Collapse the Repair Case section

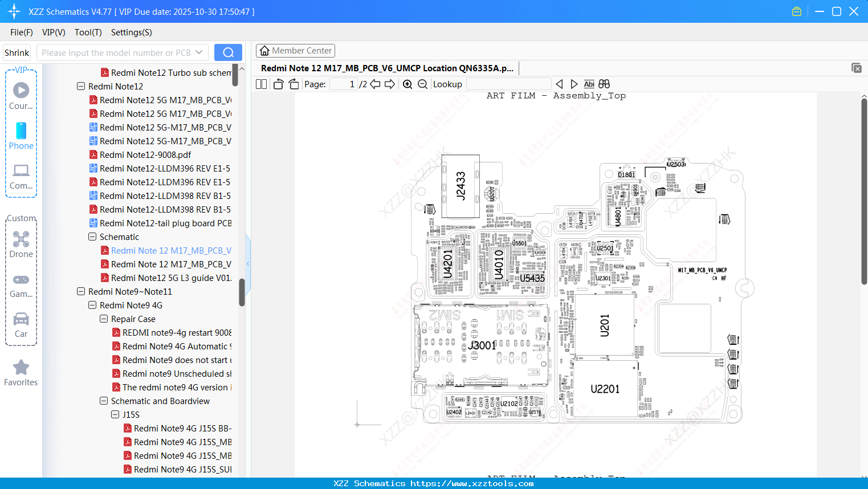coord(103,319)
